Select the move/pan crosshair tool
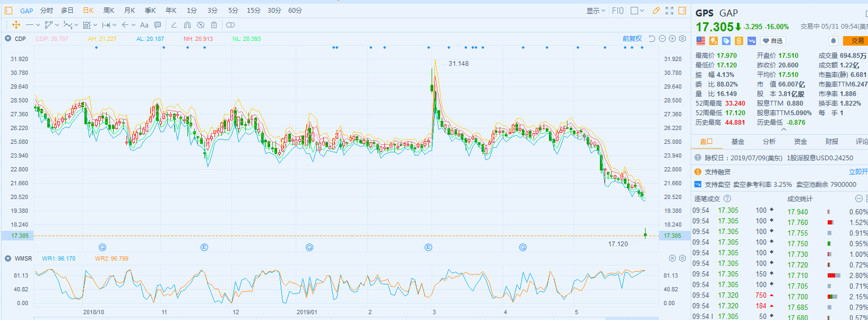This screenshot has width=868, height=320. click(16, 25)
